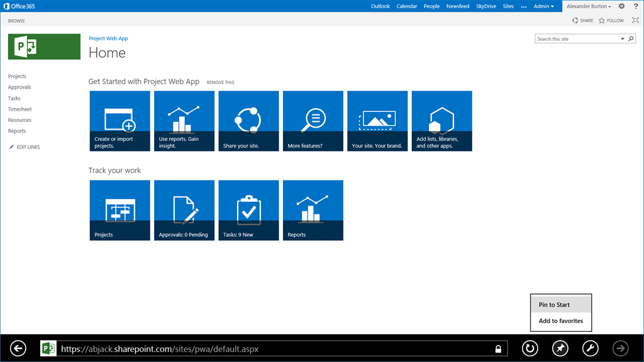644x362 pixels.
Task: Click the pin site icon in browser bar
Action: click(x=560, y=348)
